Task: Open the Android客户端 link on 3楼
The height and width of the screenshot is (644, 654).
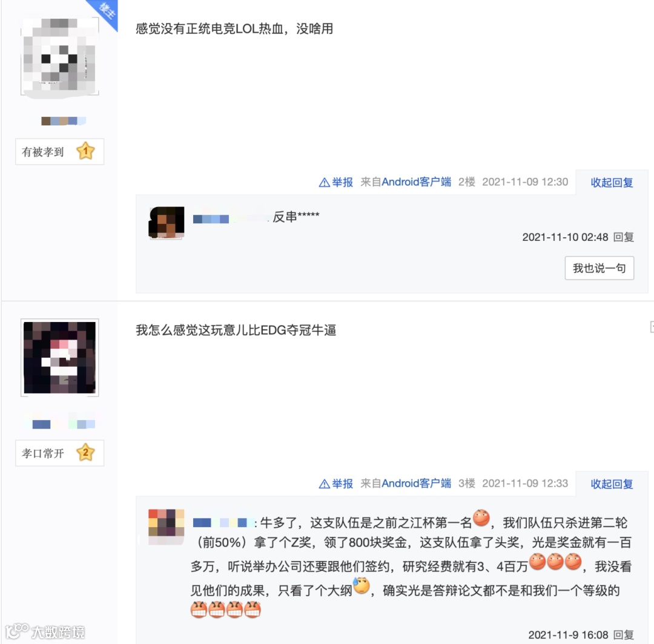Action: tap(416, 484)
